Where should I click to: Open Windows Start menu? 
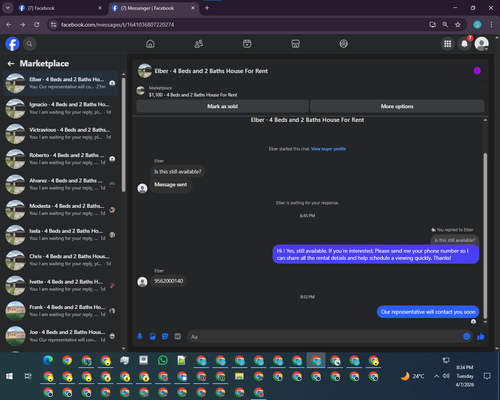point(9,376)
